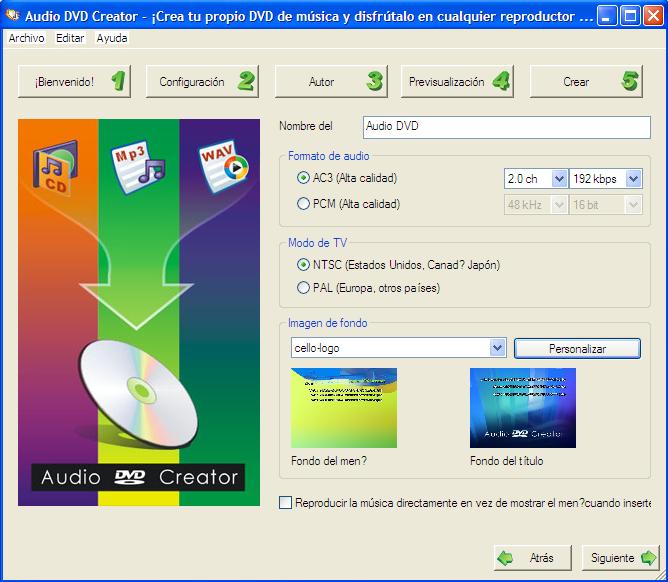The height and width of the screenshot is (582, 668).
Task: Maximize the Audio DVD Creator window
Action: (630, 16)
